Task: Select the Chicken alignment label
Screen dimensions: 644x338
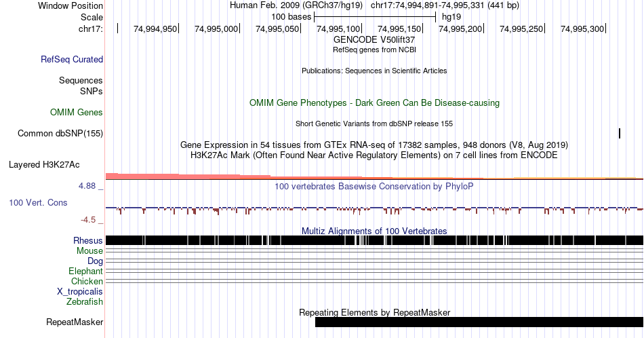Action: pyautogui.click(x=87, y=281)
